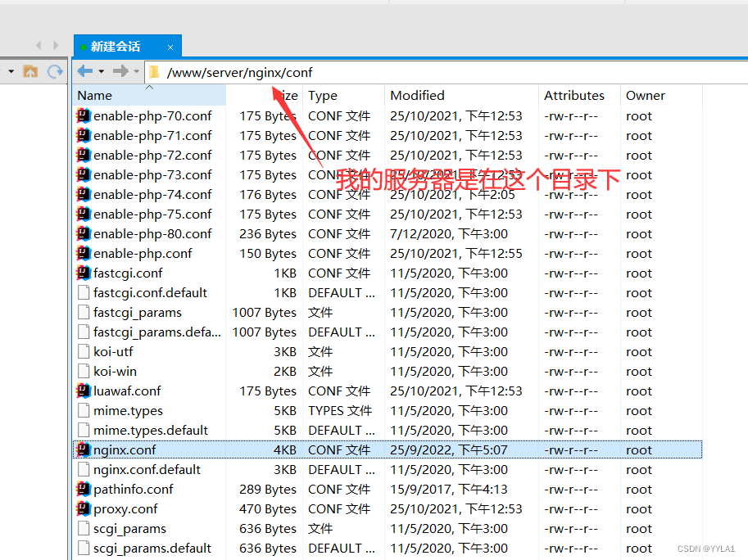Click TYPES 文件 type of mime.types
Viewport: 748px width, 560px height.
pos(340,411)
